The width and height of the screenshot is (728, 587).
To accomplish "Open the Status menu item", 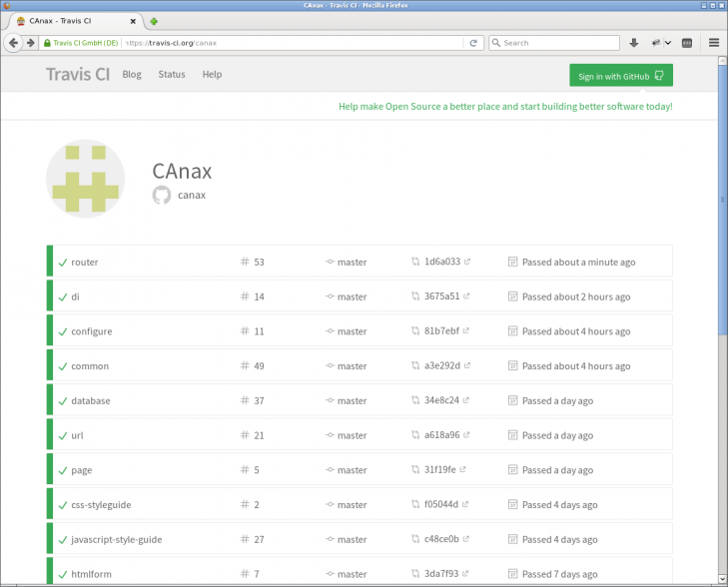I will (172, 74).
